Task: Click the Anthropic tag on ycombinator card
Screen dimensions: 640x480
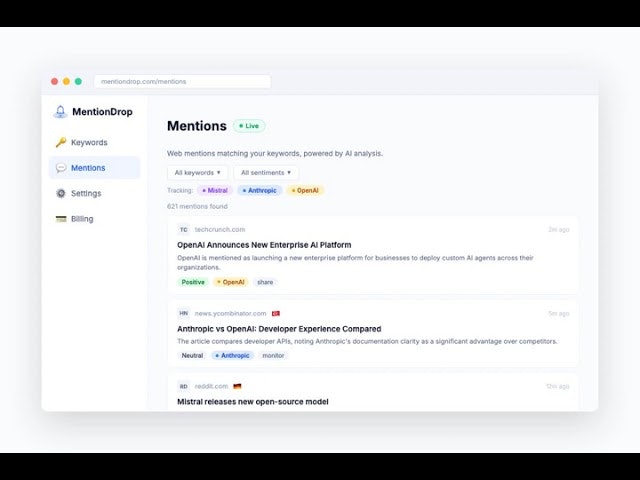Action: (232, 356)
